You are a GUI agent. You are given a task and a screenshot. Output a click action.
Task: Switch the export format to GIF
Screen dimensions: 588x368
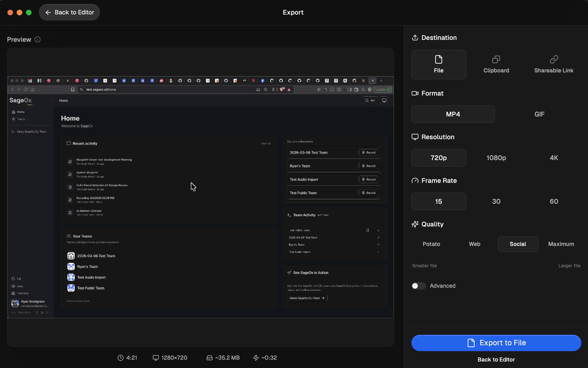click(x=539, y=114)
